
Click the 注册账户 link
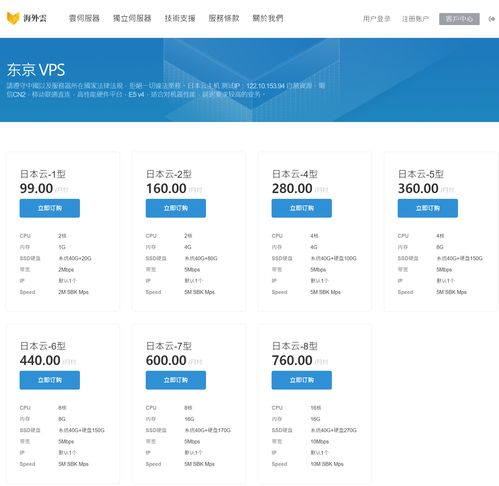pos(415,19)
